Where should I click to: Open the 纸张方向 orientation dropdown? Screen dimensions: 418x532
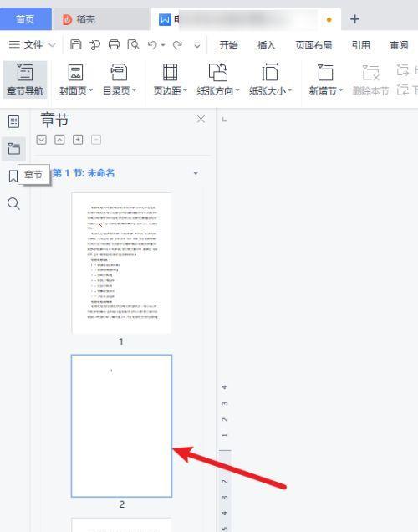[x=218, y=79]
